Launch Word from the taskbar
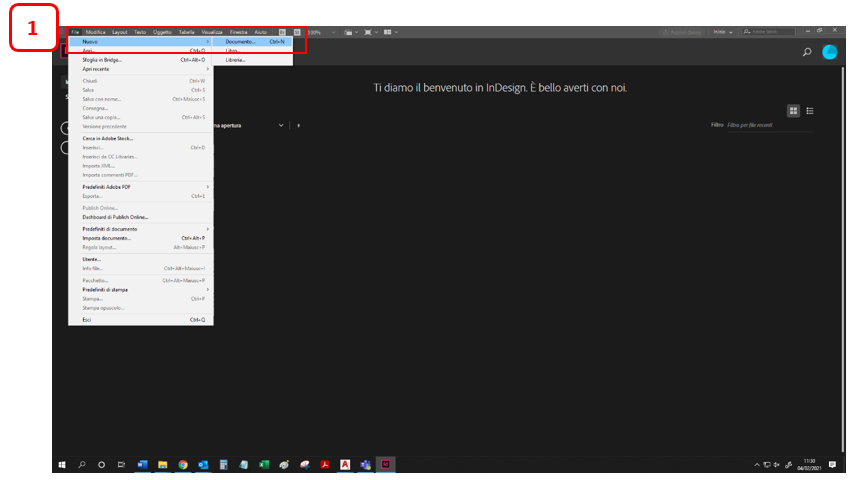Screen dimensions: 856x480 [142, 465]
